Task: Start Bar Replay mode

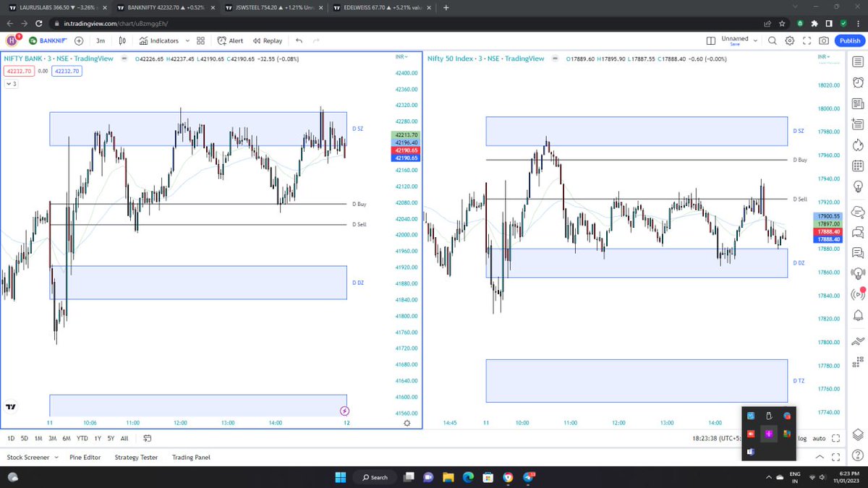Action: (x=266, y=41)
